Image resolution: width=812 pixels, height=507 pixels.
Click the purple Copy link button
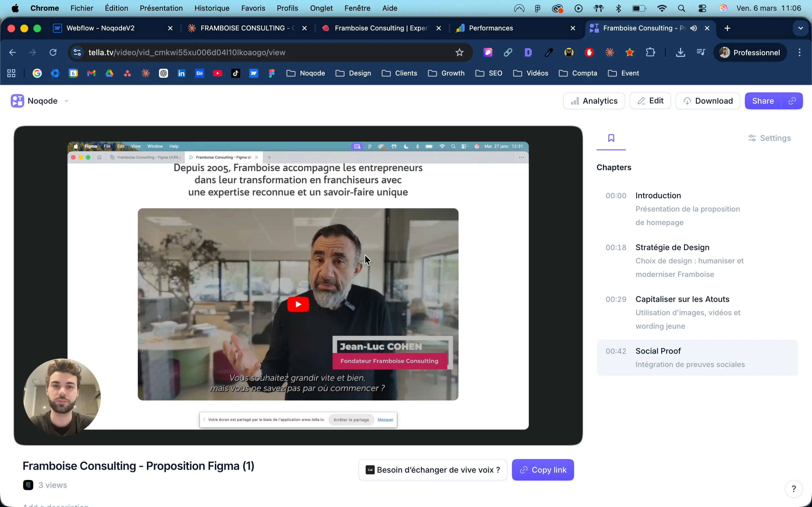click(x=542, y=470)
